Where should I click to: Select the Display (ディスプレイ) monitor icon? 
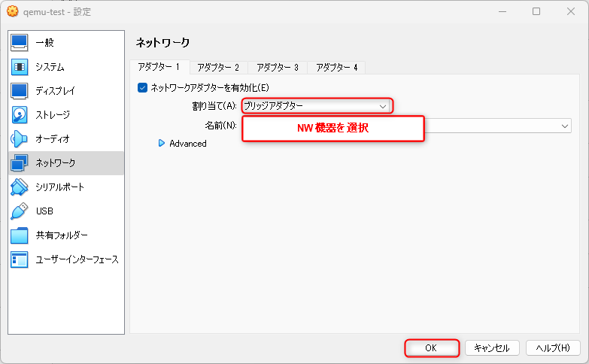coord(19,90)
